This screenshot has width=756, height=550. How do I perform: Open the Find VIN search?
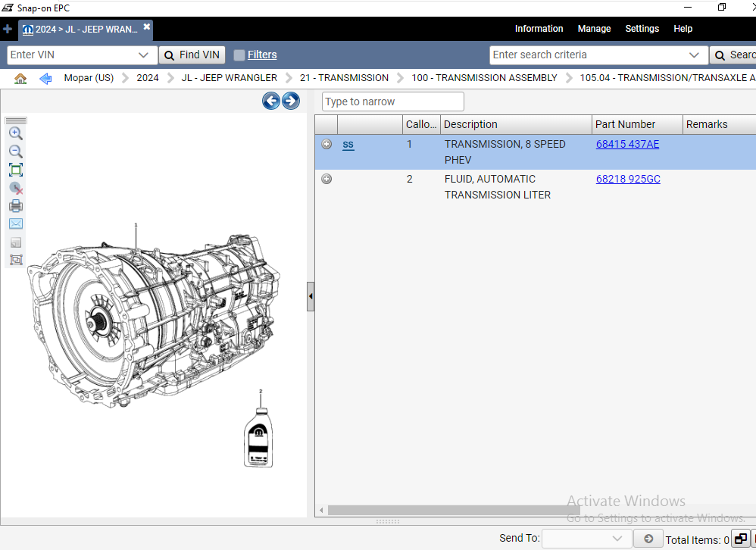coord(192,55)
